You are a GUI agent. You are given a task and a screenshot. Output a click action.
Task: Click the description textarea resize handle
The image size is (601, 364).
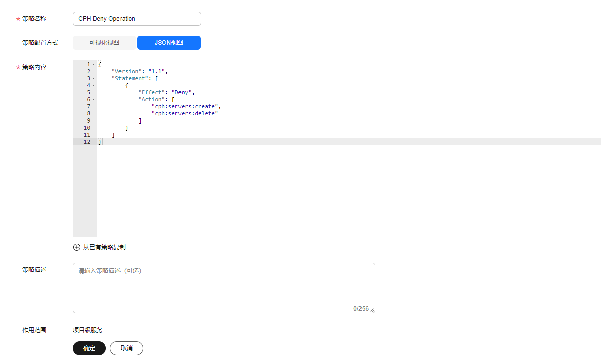click(372, 310)
